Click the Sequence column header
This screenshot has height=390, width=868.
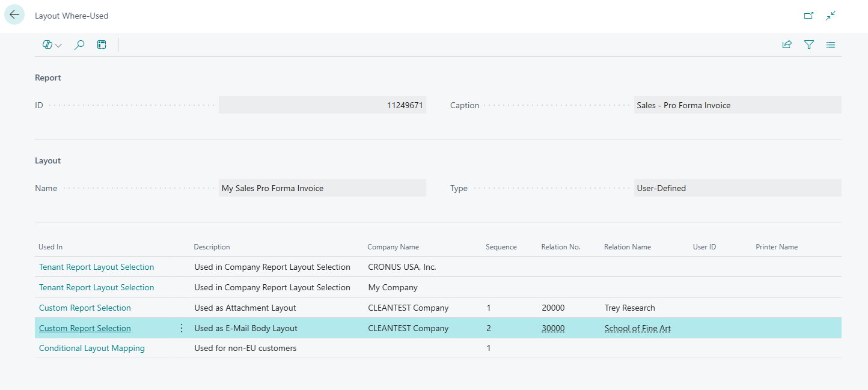[x=501, y=247]
